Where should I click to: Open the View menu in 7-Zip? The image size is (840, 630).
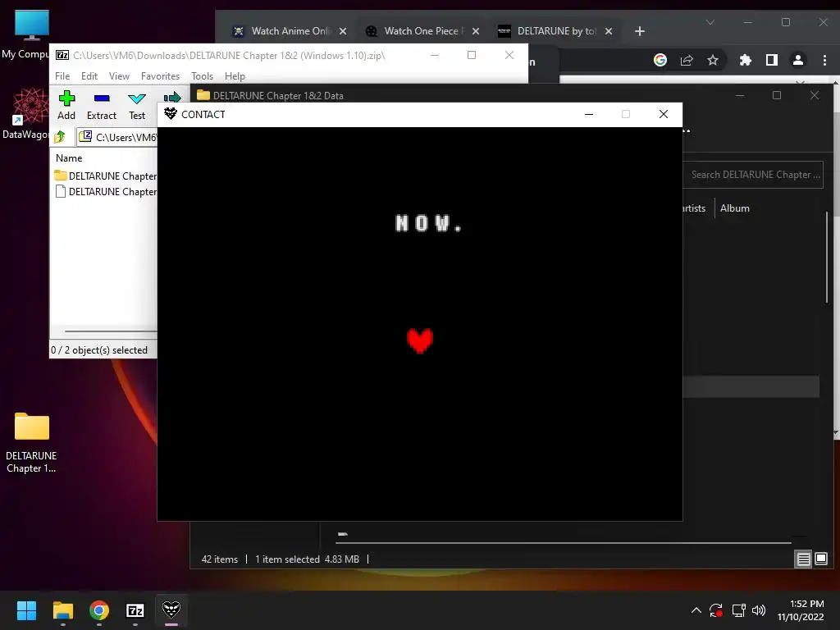pos(119,76)
